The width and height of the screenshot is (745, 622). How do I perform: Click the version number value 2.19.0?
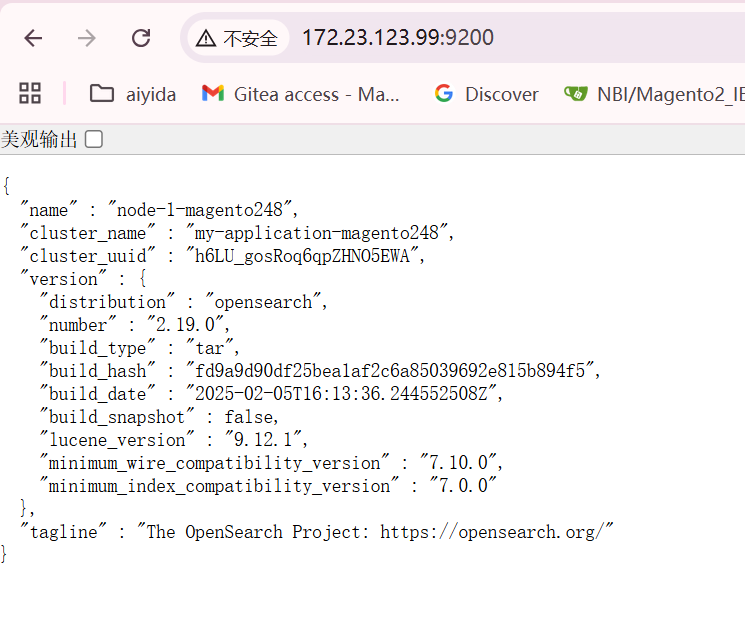[185, 325]
